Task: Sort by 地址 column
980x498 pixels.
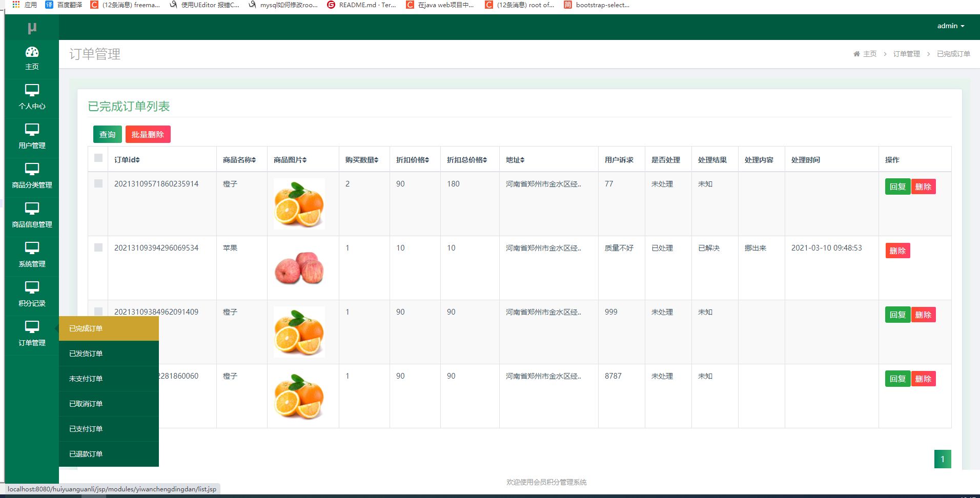Action: coord(515,160)
